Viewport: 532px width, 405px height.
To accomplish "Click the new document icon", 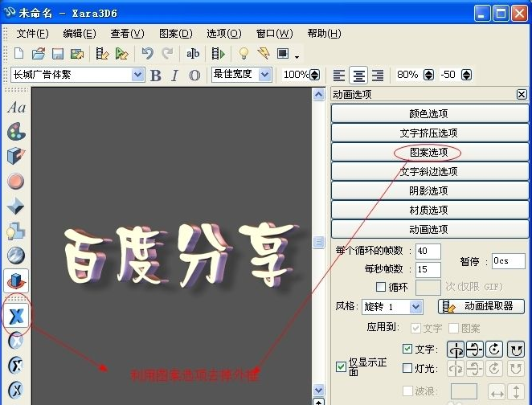I will click(x=18, y=54).
